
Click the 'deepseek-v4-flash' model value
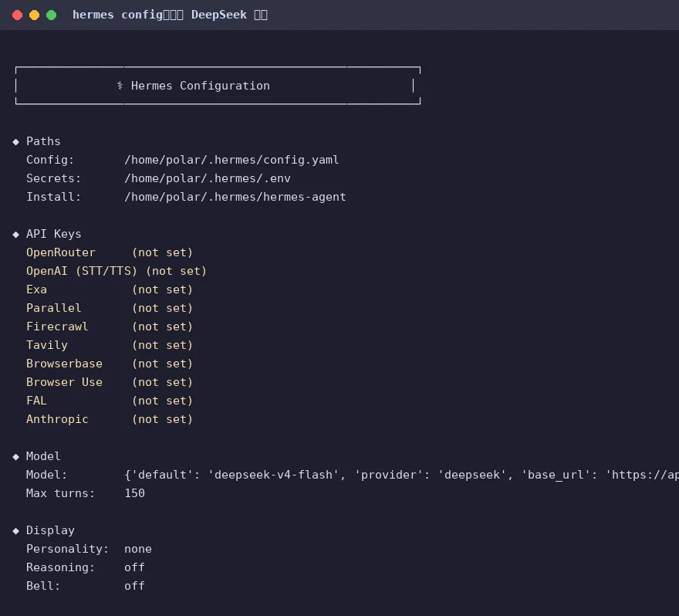[x=273, y=475]
